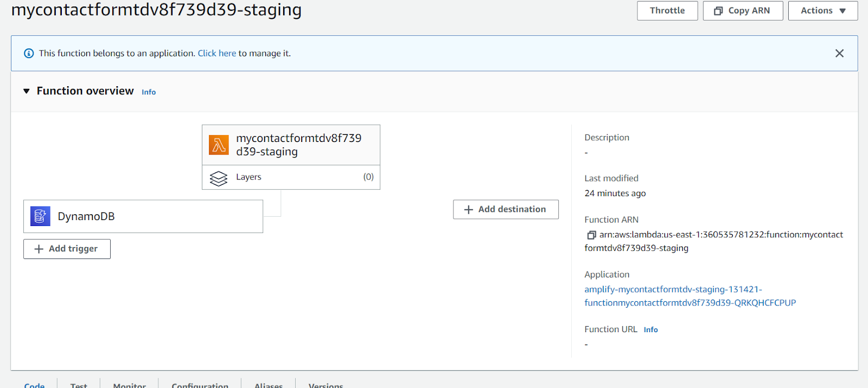The width and height of the screenshot is (868, 388).
Task: Open the amplify-mycontactformtdv-staging application link
Action: [x=690, y=296]
